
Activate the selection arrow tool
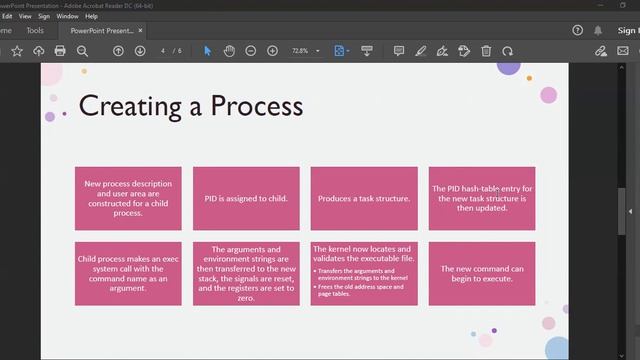pos(207,51)
